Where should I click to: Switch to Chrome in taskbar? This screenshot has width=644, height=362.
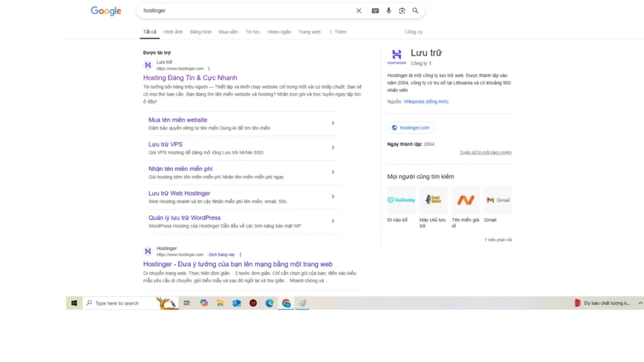[x=286, y=303]
